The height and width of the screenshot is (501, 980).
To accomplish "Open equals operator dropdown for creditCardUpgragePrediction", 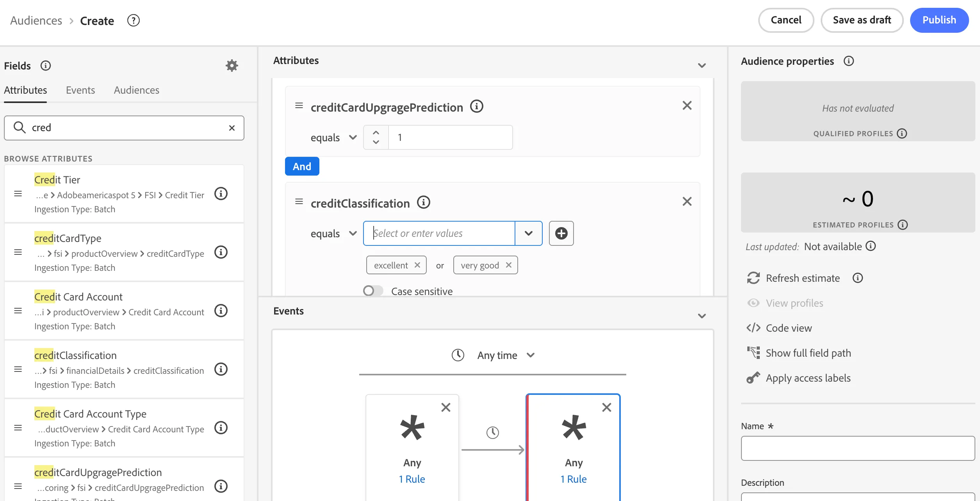I will tap(334, 137).
